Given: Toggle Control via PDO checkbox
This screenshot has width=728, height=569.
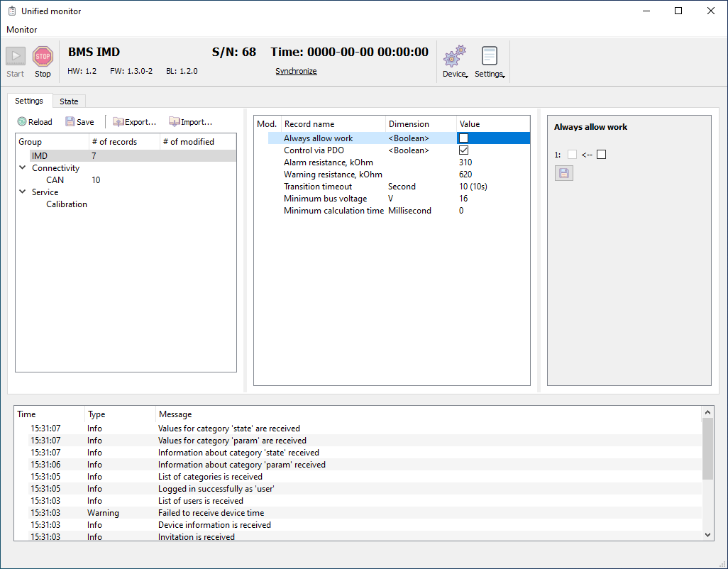Looking at the screenshot, I should pyautogui.click(x=463, y=150).
